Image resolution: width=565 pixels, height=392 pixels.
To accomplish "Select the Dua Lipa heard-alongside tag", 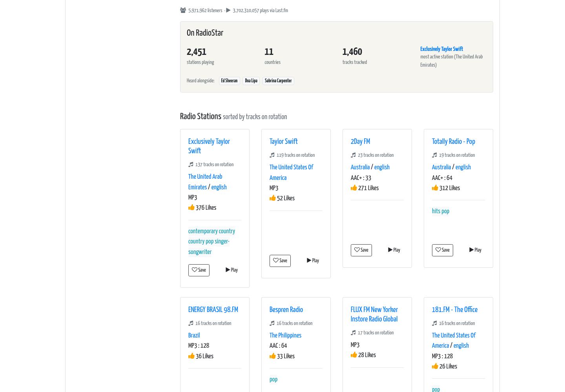I will 251,81.
